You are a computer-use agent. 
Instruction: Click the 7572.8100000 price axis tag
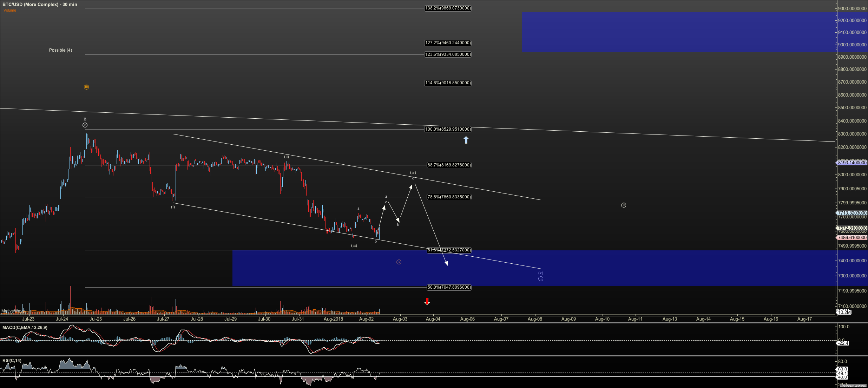(x=852, y=228)
